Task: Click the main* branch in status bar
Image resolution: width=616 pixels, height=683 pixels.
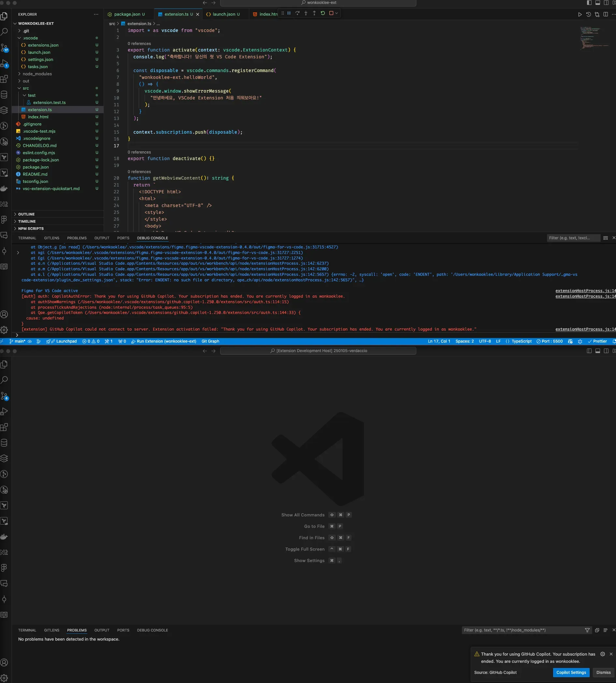Action: point(17,341)
